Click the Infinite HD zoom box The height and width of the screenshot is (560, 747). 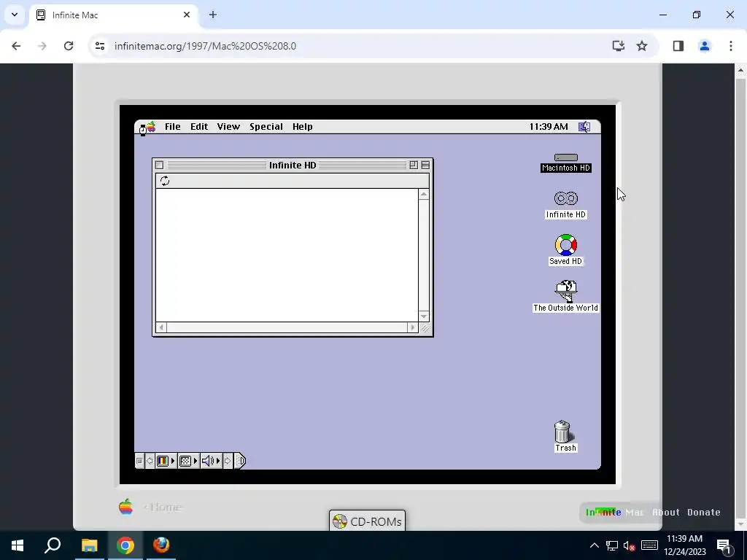tap(414, 166)
